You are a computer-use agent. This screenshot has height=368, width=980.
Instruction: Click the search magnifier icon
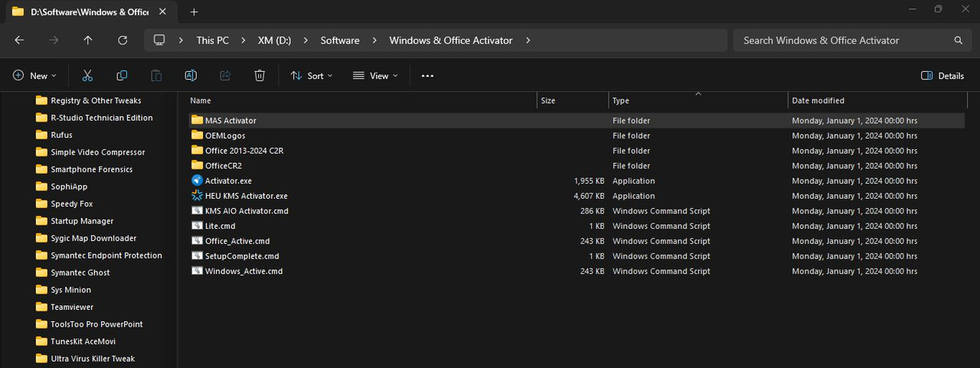coord(958,41)
